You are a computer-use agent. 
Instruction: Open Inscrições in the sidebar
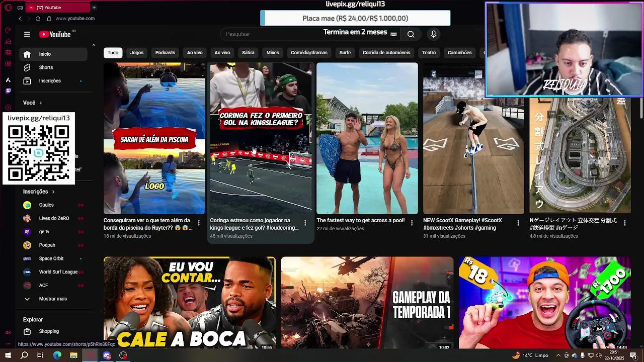pyautogui.click(x=53, y=81)
